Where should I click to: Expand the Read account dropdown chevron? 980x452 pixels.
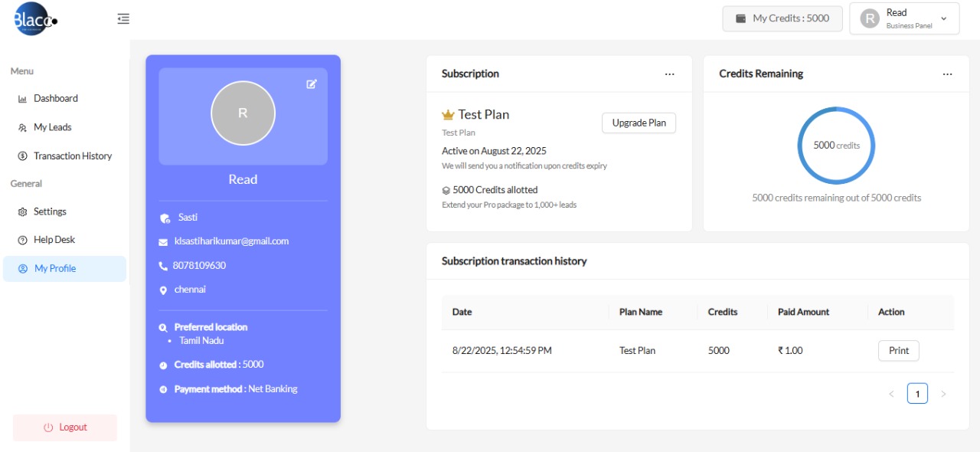pos(943,18)
